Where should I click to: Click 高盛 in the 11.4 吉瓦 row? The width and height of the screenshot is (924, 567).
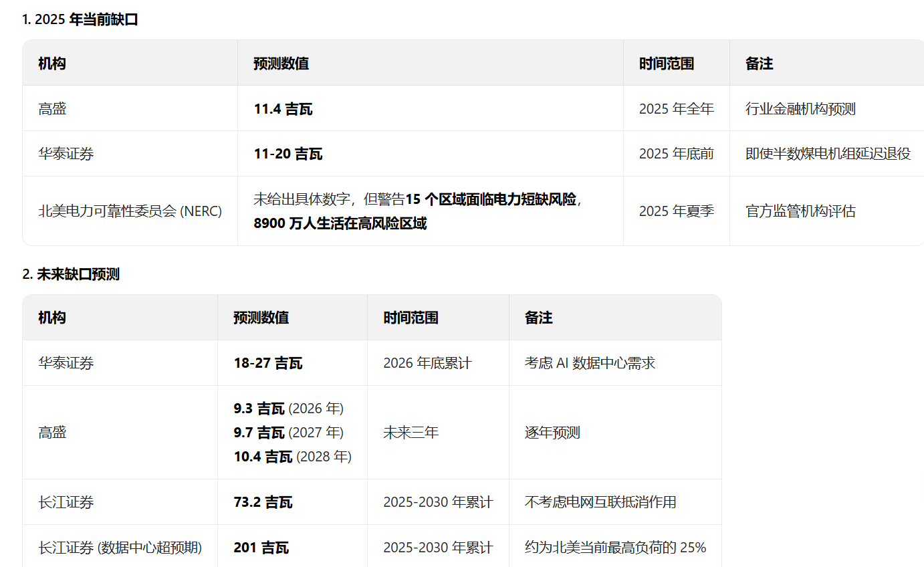click(52, 109)
